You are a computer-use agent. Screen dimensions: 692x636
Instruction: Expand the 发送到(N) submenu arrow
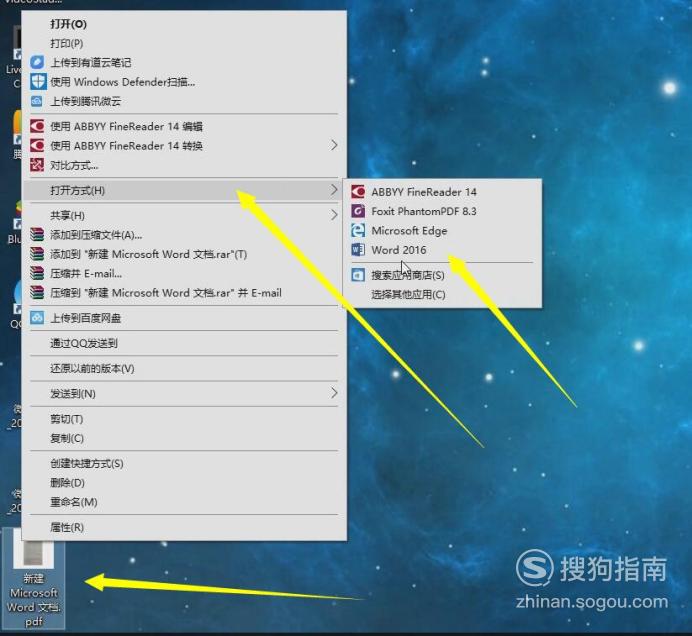[x=334, y=393]
